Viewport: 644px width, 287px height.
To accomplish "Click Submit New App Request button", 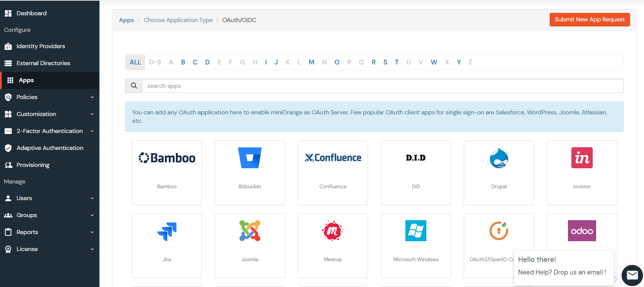I will click(x=590, y=20).
